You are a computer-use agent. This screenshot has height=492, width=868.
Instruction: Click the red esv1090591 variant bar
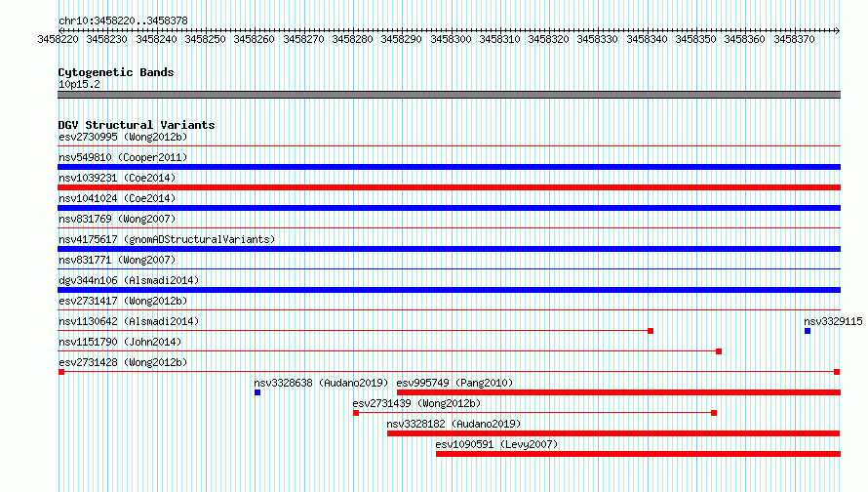point(638,454)
